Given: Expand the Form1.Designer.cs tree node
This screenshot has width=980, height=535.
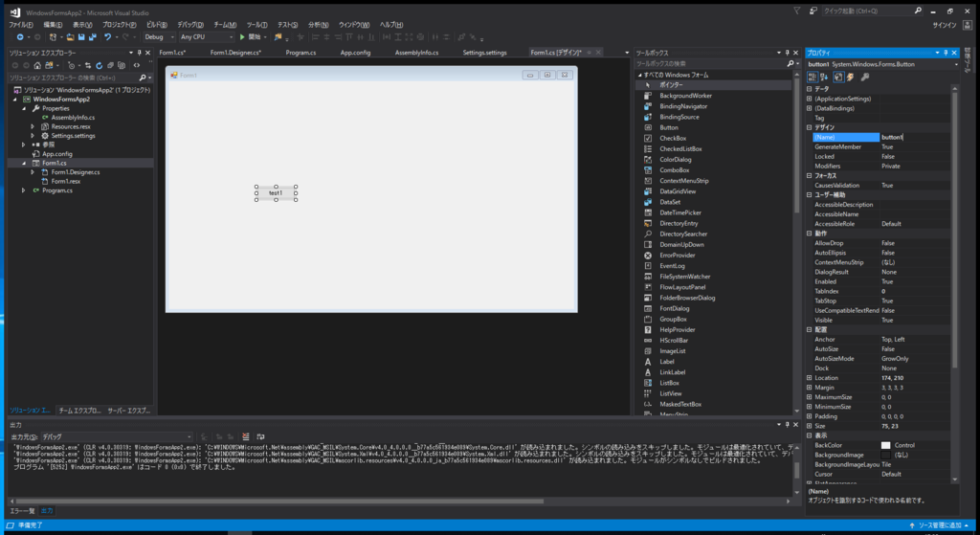Looking at the screenshot, I should pos(33,172).
